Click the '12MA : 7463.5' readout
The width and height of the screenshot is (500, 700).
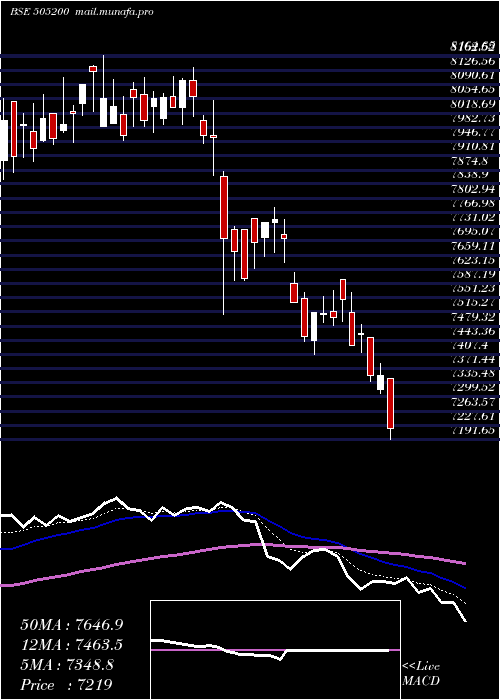coord(72,645)
